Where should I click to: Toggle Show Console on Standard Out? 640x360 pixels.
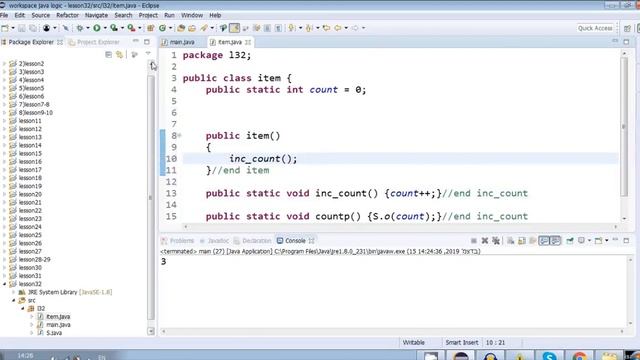click(x=544, y=241)
